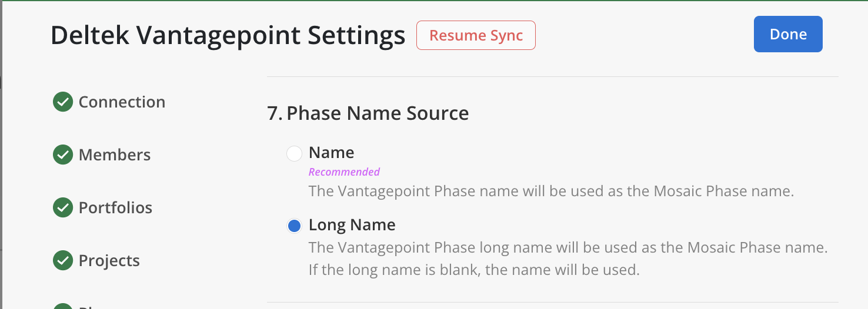The width and height of the screenshot is (868, 309).
Task: Open the Connection settings step
Action: coord(122,102)
